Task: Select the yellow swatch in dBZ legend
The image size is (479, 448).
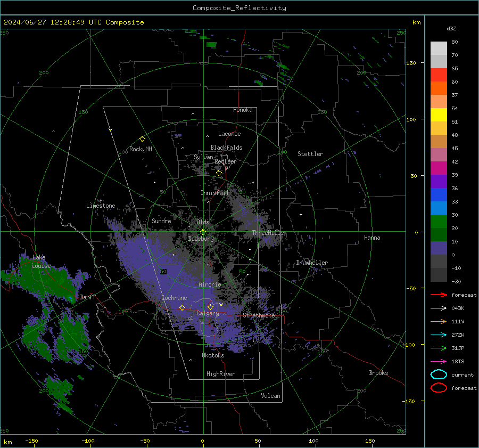Action: pyautogui.click(x=439, y=115)
